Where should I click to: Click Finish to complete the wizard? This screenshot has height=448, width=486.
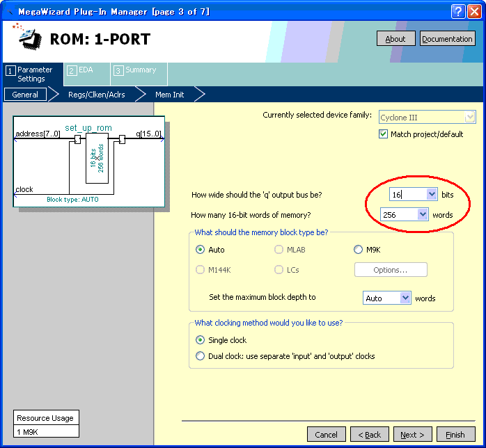[x=455, y=434]
